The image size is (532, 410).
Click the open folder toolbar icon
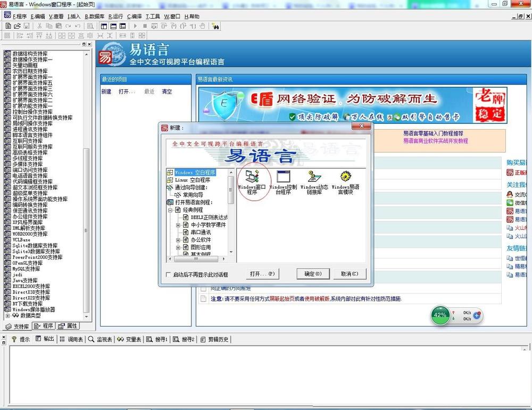pos(17,26)
